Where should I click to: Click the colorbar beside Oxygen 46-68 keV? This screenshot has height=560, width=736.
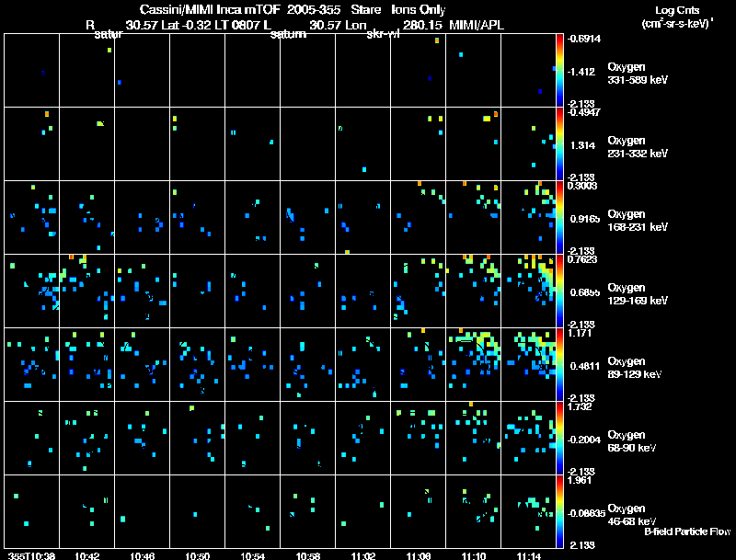point(559,512)
